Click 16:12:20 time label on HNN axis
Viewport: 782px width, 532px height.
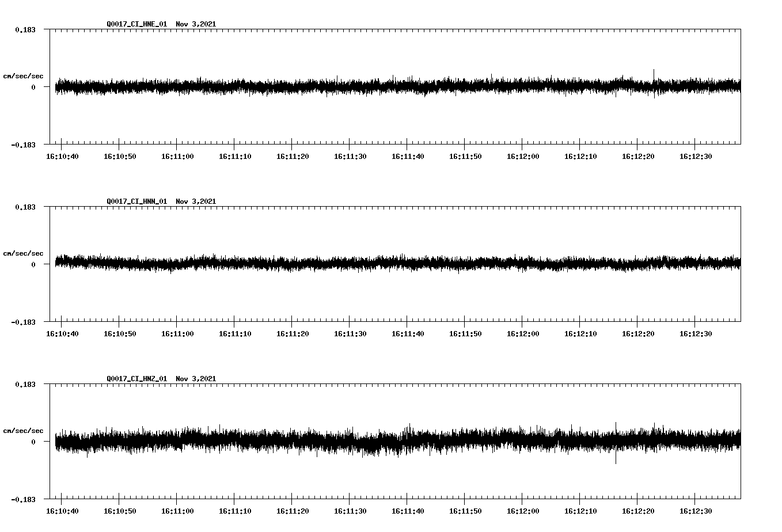(638, 334)
